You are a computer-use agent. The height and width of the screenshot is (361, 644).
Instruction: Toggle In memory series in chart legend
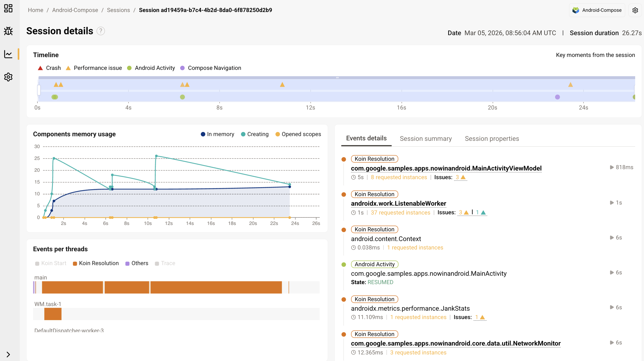[x=217, y=134]
